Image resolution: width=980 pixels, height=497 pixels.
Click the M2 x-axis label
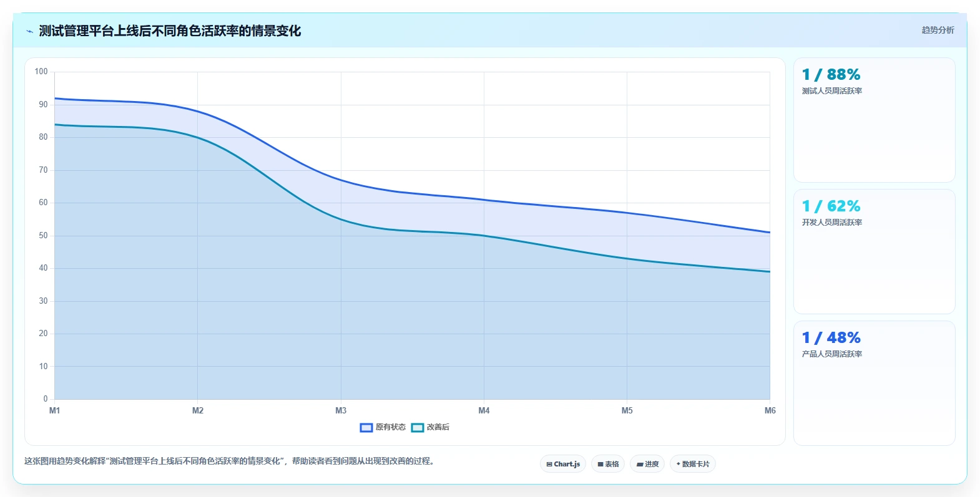tap(198, 410)
